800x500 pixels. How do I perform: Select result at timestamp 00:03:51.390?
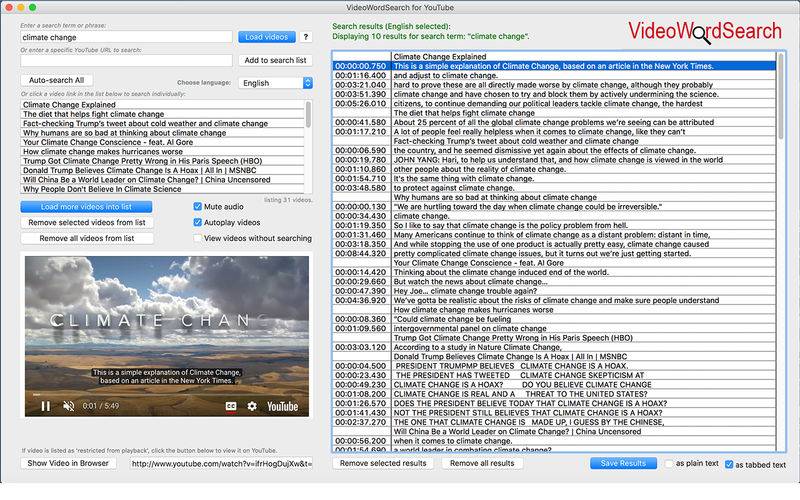[555, 94]
